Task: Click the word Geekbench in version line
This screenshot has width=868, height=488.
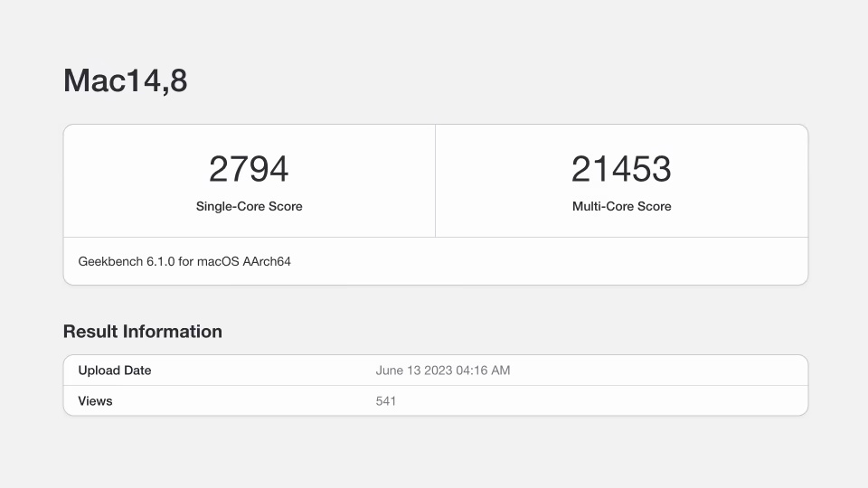Action: [110, 262]
